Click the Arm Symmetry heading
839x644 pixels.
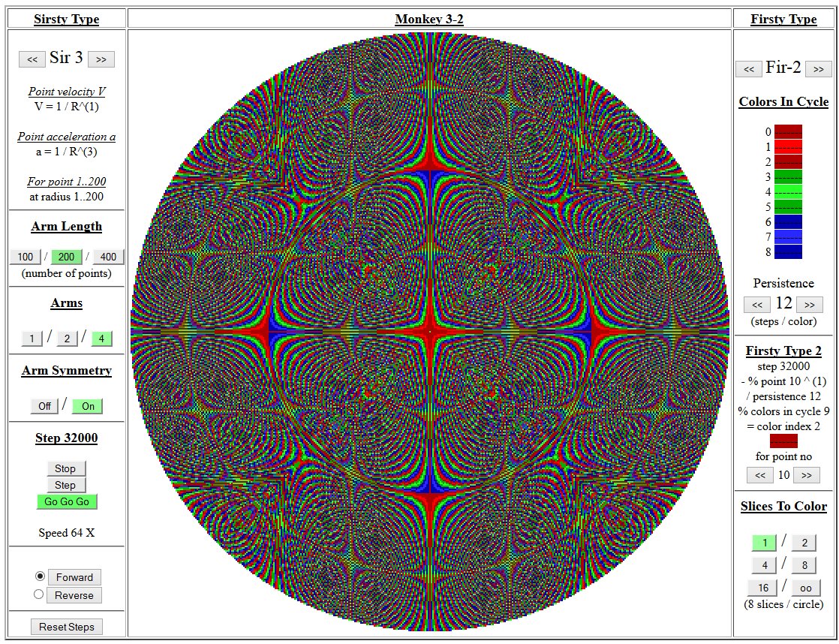coord(66,371)
